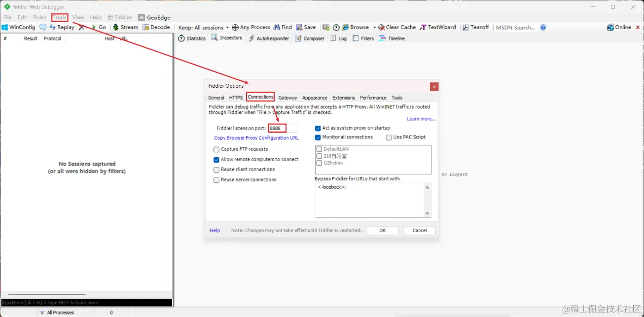Click Clear Cache in toolbar
This screenshot has width=644, height=317.
397,28
